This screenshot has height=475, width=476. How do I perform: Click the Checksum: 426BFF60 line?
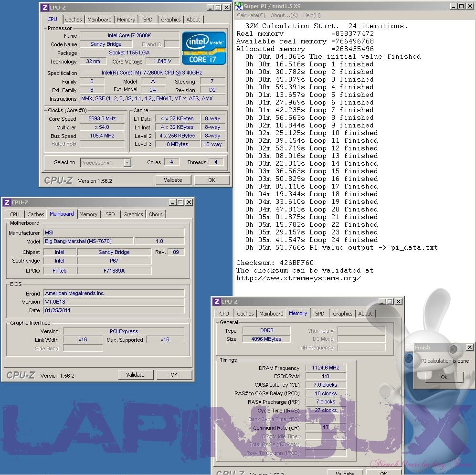pos(275,263)
